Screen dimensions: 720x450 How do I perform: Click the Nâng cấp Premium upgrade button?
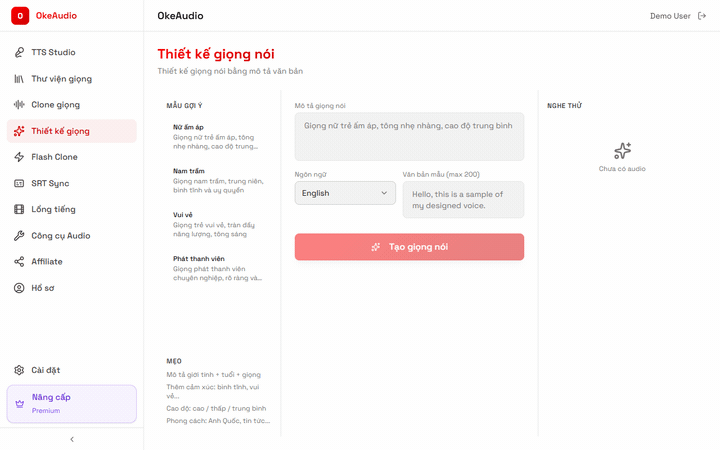click(71, 403)
